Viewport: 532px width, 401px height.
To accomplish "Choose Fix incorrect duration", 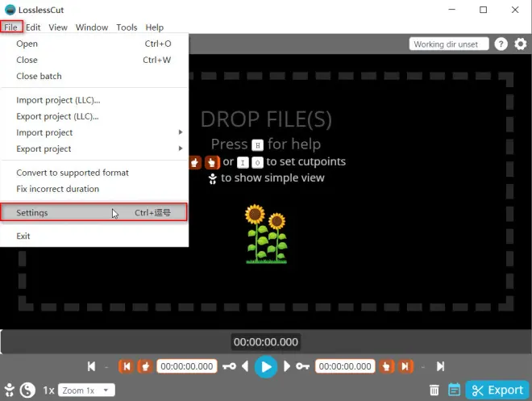I will [x=94, y=189].
